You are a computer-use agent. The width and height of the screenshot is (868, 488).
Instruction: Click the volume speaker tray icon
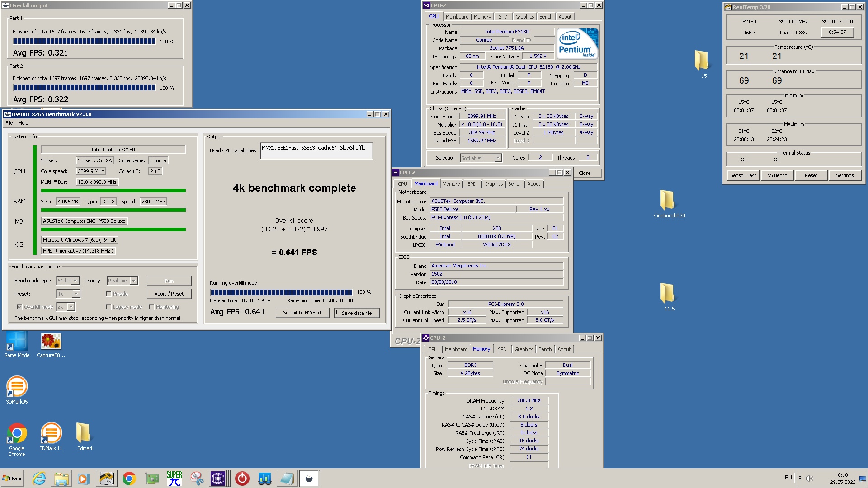click(810, 478)
